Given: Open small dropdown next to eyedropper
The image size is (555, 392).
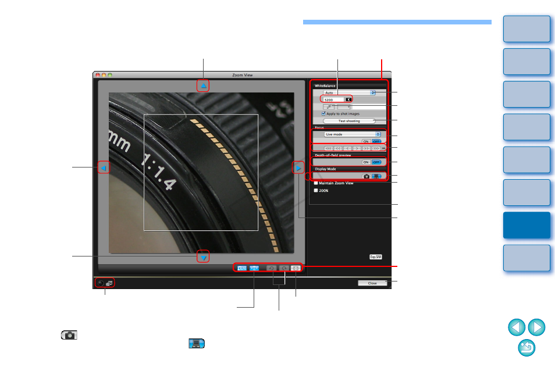Looking at the screenshot, I should (344, 106).
